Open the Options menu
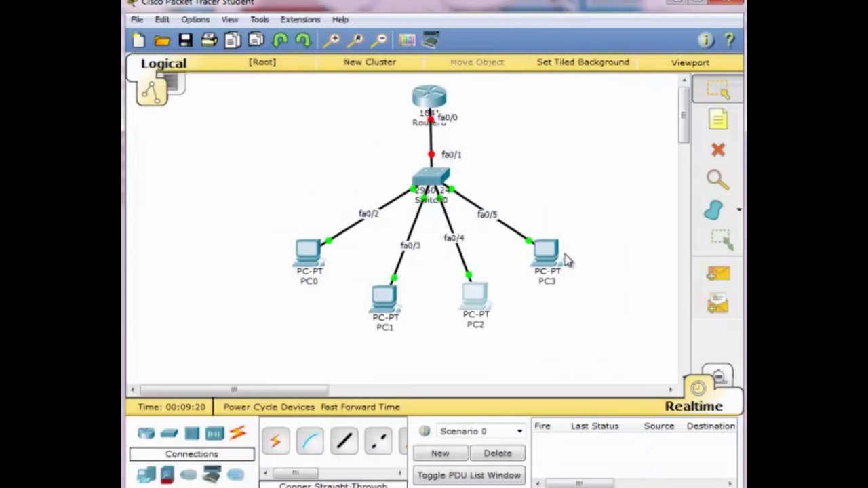 click(195, 20)
